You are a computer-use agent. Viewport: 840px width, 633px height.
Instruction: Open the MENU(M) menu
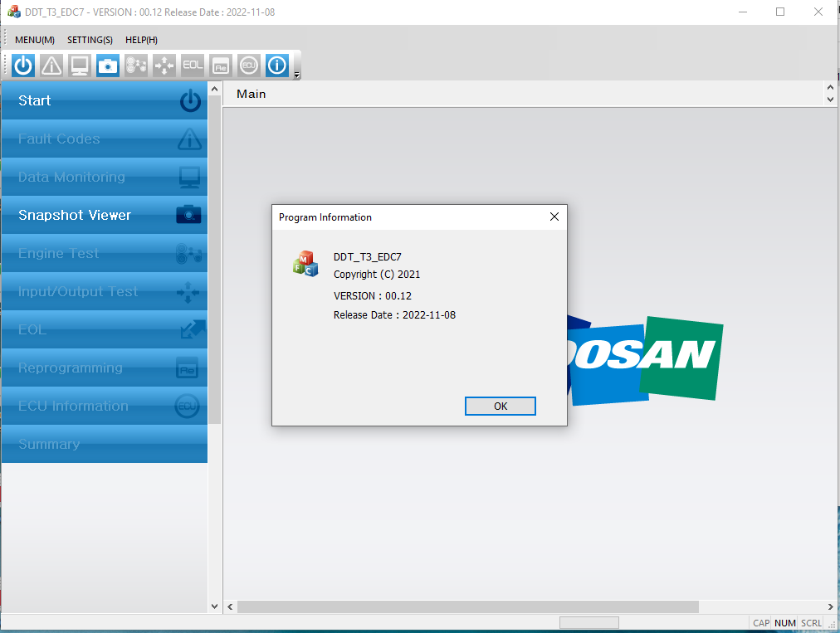[x=35, y=40]
